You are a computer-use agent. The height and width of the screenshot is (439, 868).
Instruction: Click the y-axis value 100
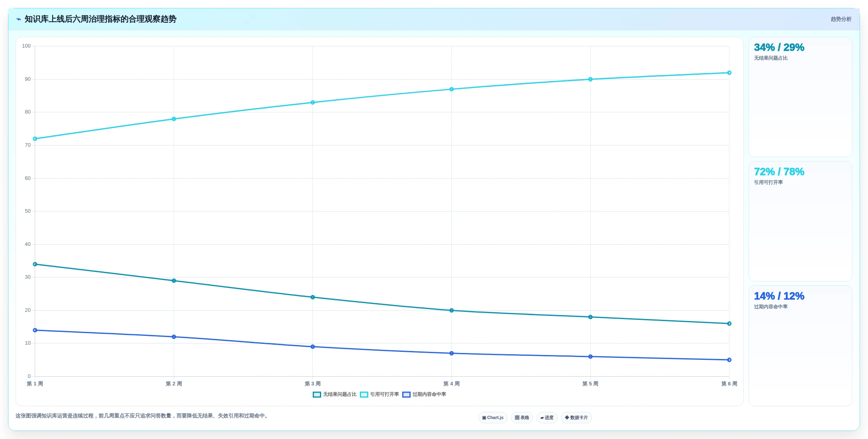[x=26, y=46]
